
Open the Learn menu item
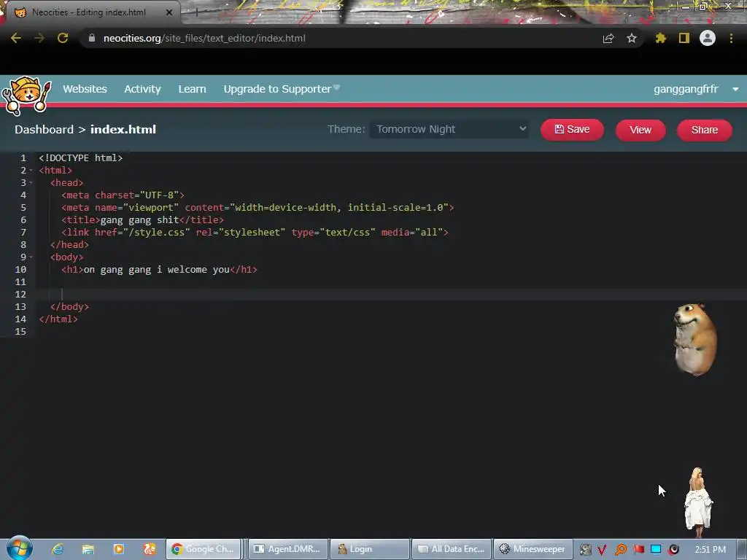[192, 89]
